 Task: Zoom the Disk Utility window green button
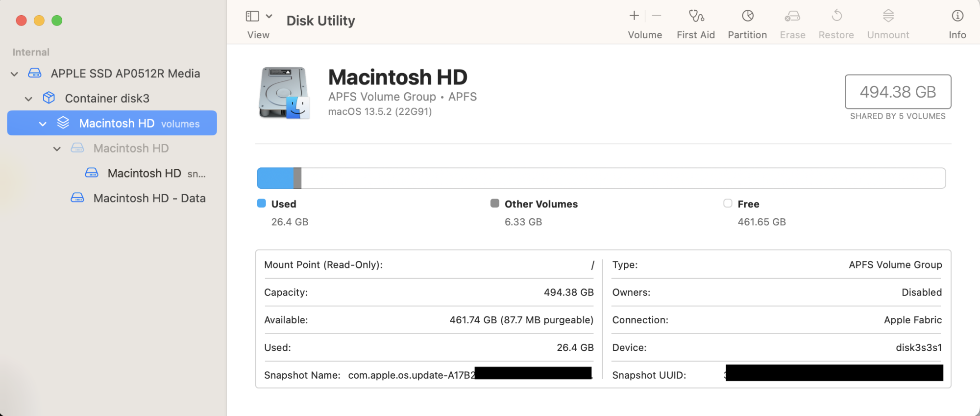tap(57, 21)
